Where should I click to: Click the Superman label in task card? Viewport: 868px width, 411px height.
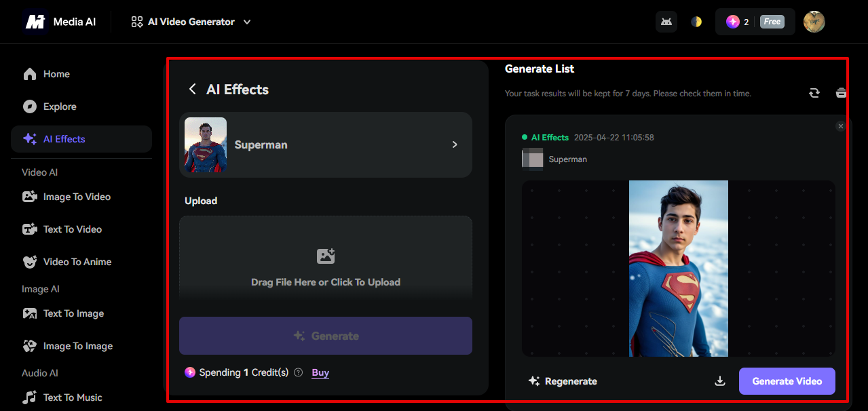(x=568, y=159)
